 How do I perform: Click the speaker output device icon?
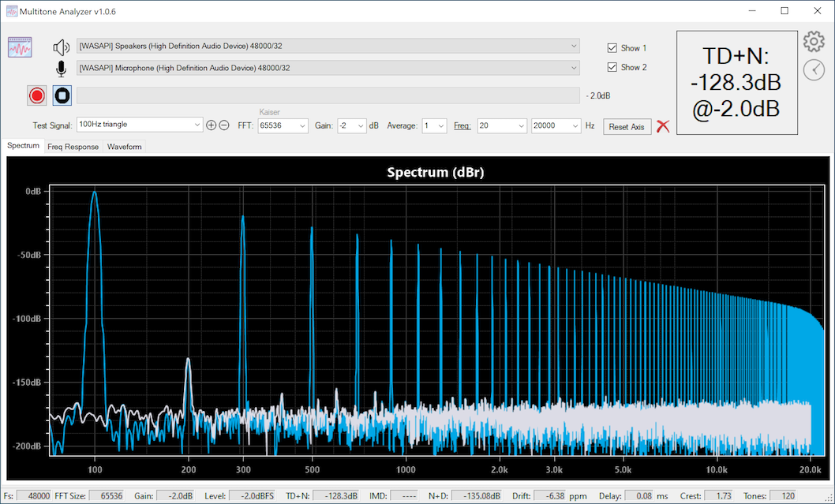point(62,47)
